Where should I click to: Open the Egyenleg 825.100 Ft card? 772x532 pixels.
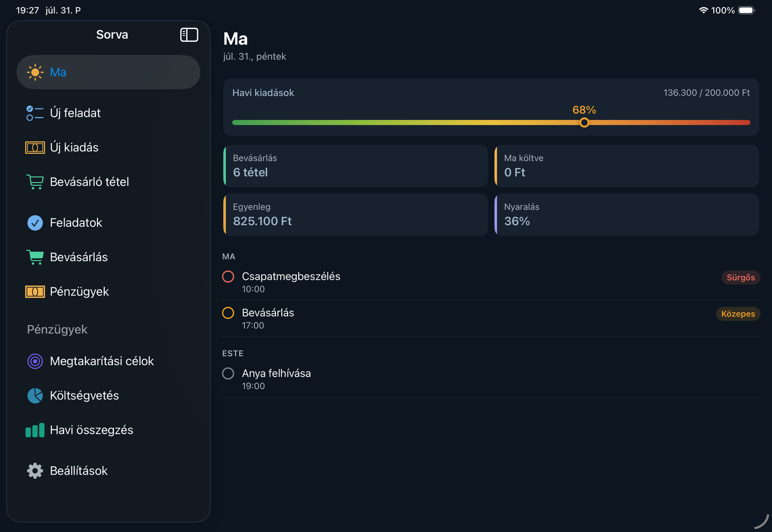pyautogui.click(x=356, y=215)
